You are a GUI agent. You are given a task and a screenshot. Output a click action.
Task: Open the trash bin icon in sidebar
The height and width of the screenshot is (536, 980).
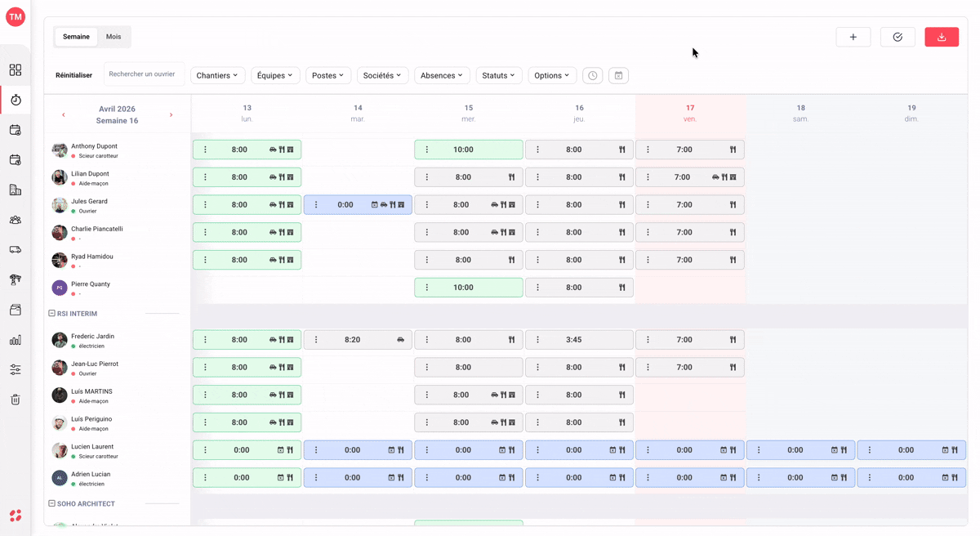(15, 400)
